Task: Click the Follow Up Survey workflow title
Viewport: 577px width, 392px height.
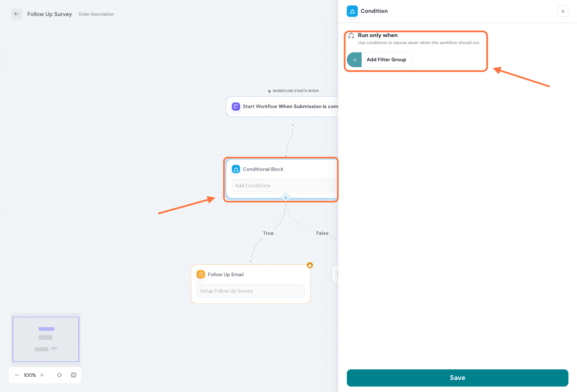Action: pos(50,14)
